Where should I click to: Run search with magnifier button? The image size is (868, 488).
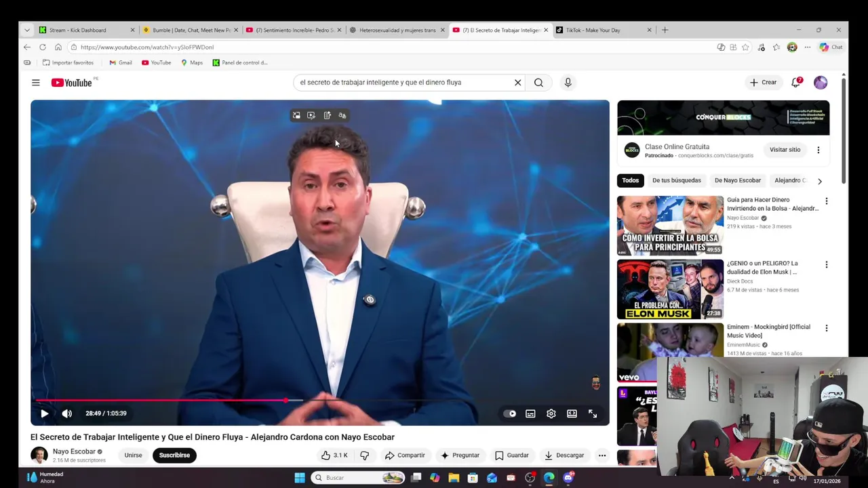(538, 83)
